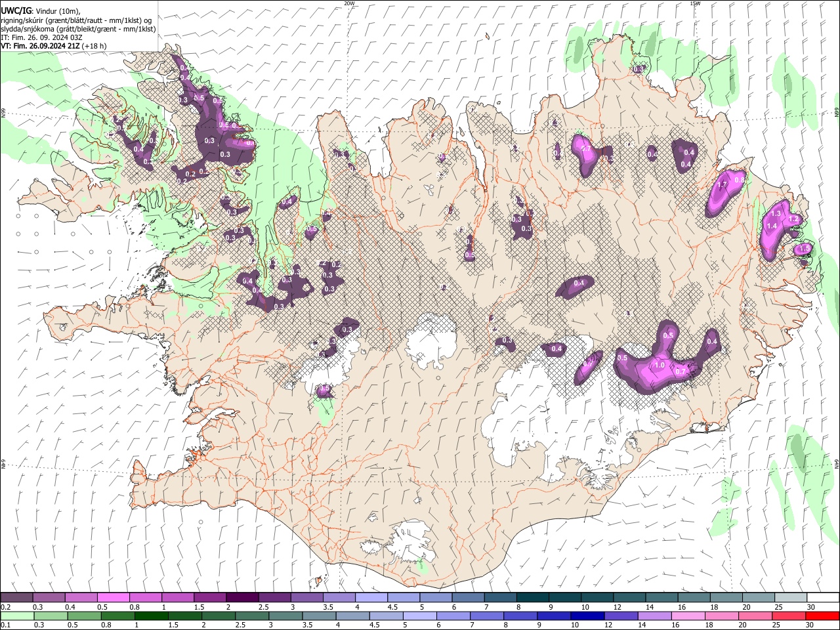The height and width of the screenshot is (630, 840).
Task: Select the darkest purple 2–2.5 snow legend swatch
Action: 242,597
